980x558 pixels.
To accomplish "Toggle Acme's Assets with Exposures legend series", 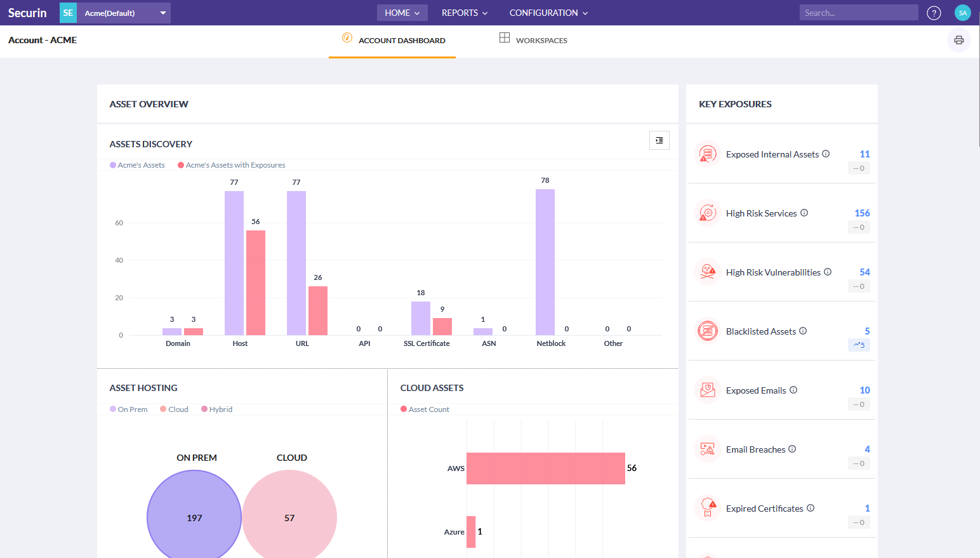I will (232, 165).
